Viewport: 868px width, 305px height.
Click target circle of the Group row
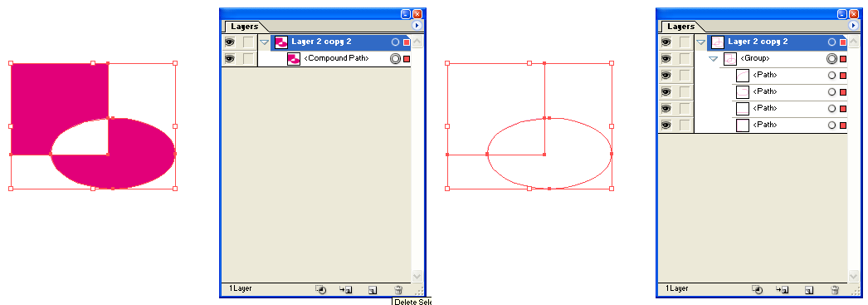point(831,59)
